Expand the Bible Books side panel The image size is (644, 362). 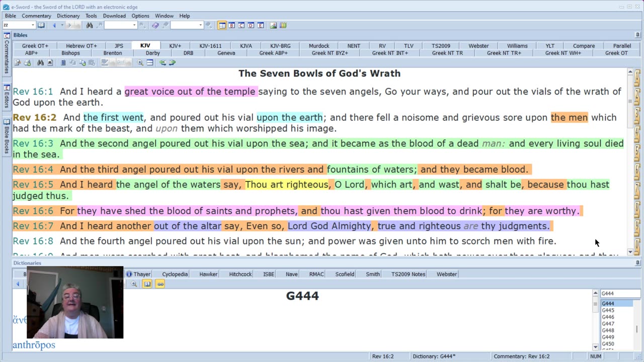7,136
